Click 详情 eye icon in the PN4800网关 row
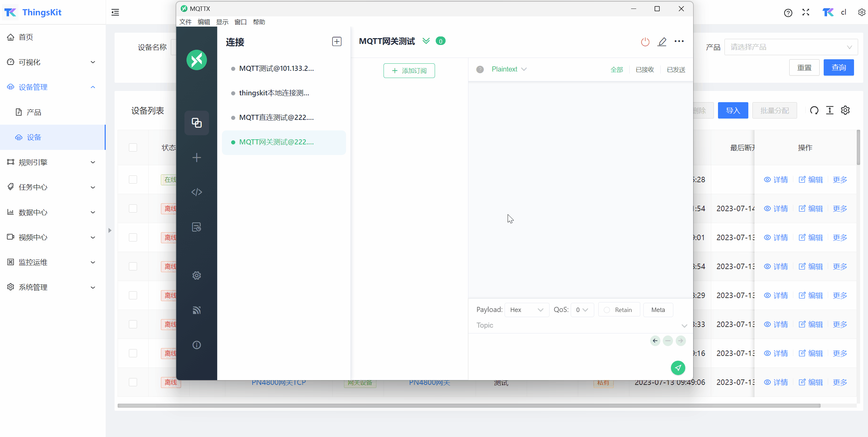 point(767,382)
